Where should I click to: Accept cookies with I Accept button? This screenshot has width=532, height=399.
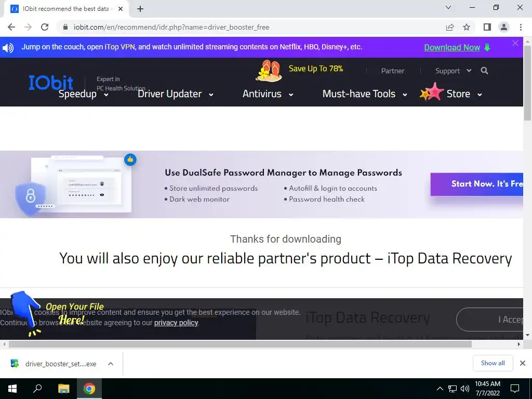click(x=489, y=320)
